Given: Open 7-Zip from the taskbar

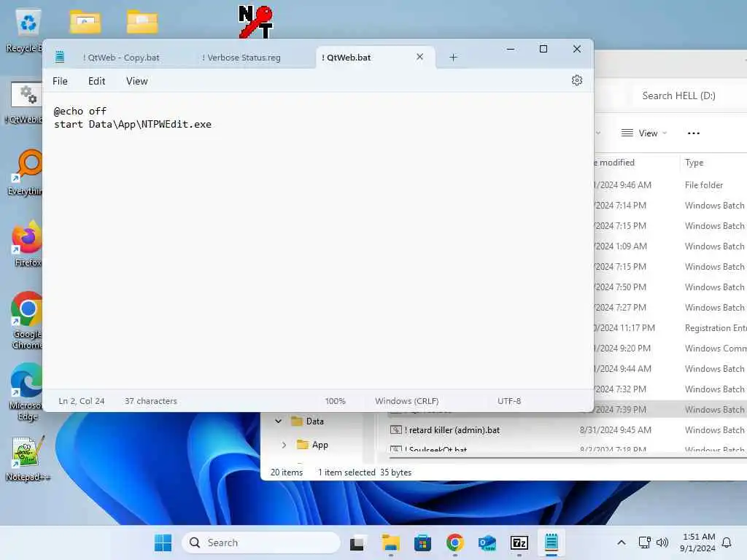Looking at the screenshot, I should pyautogui.click(x=519, y=542).
